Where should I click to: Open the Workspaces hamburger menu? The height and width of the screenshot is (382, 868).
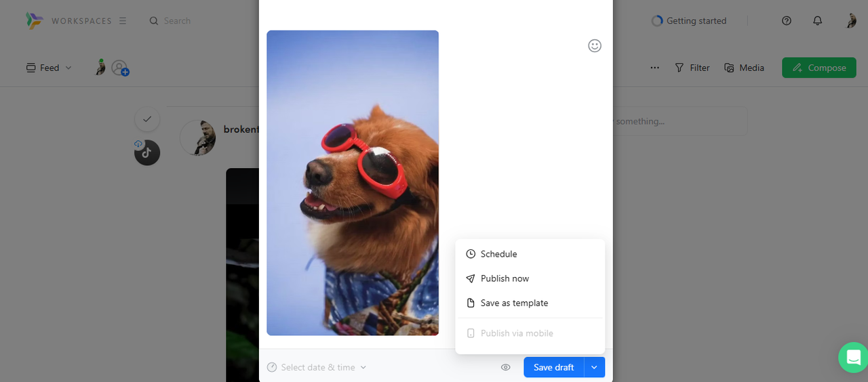click(123, 21)
